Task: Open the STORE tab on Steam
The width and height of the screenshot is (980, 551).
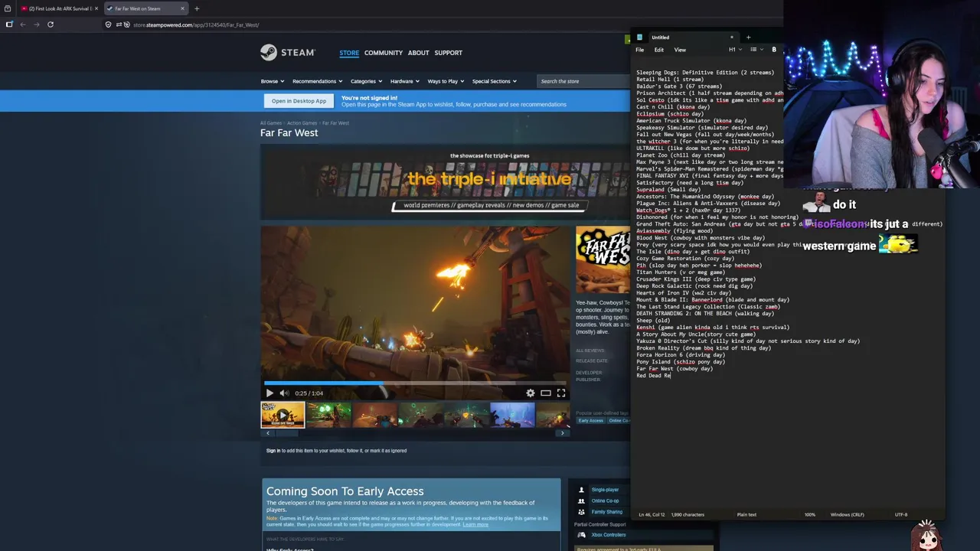Action: (x=349, y=53)
